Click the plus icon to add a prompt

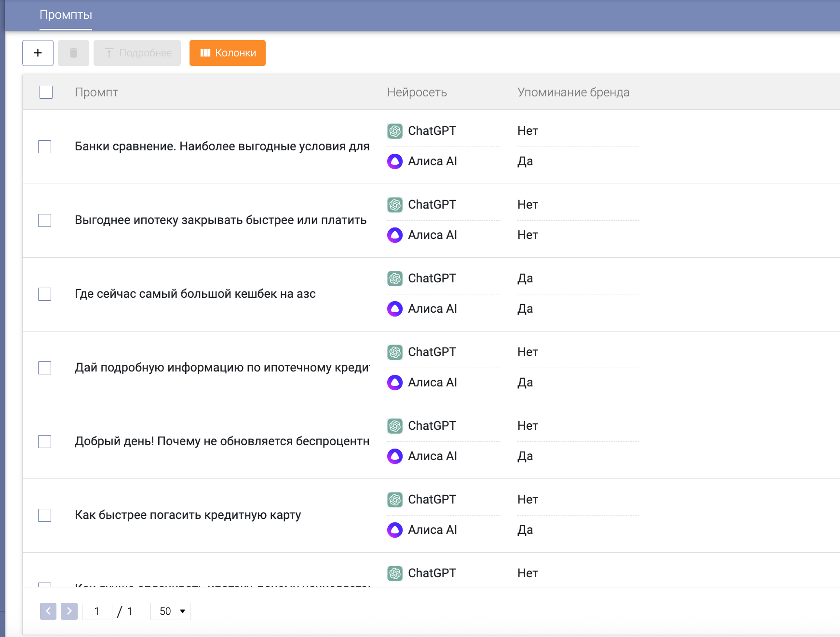click(x=38, y=53)
